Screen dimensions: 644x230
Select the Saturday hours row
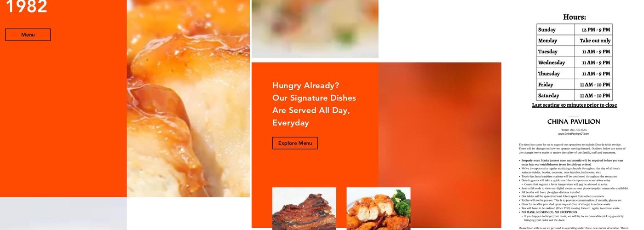pos(575,96)
